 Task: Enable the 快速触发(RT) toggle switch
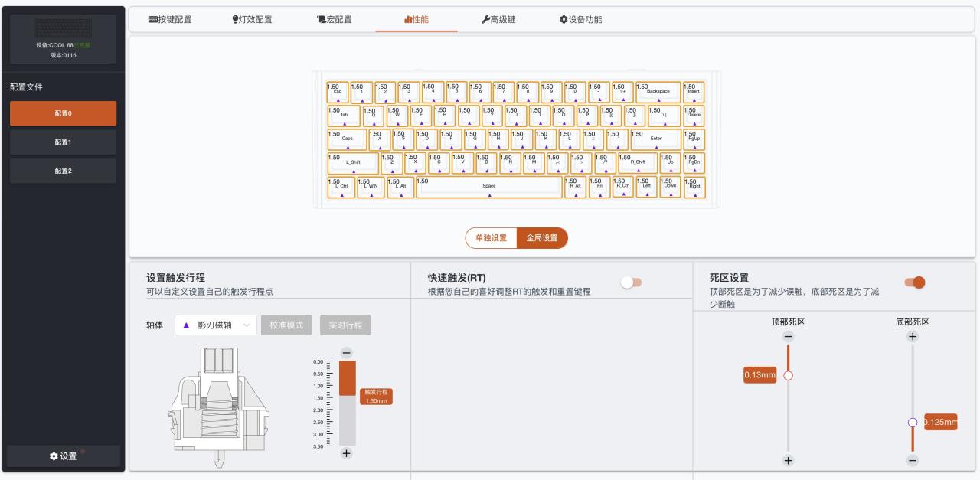click(632, 282)
